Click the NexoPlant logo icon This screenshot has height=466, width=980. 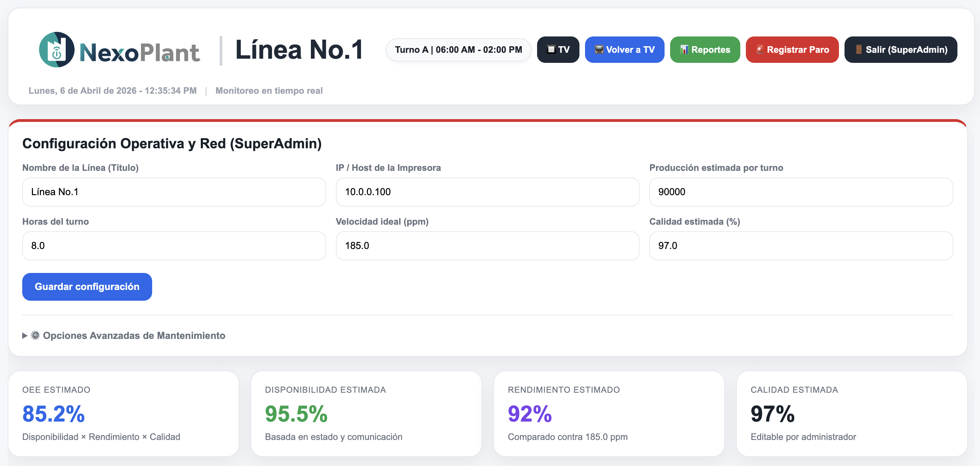point(57,50)
